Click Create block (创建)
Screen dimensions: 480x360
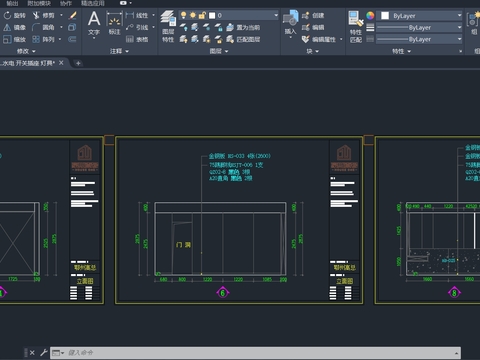pos(313,15)
